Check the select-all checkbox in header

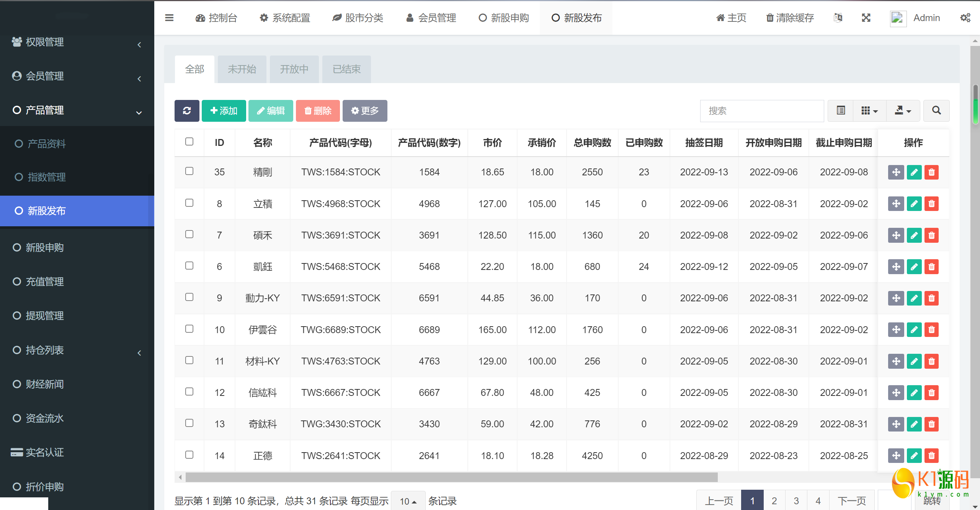(x=189, y=142)
